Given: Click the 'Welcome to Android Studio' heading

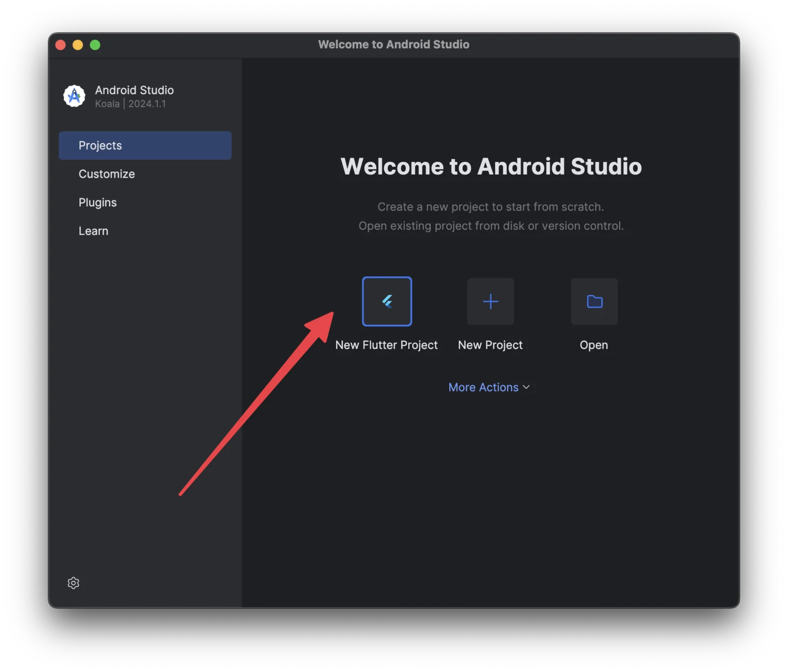Looking at the screenshot, I should [x=491, y=166].
